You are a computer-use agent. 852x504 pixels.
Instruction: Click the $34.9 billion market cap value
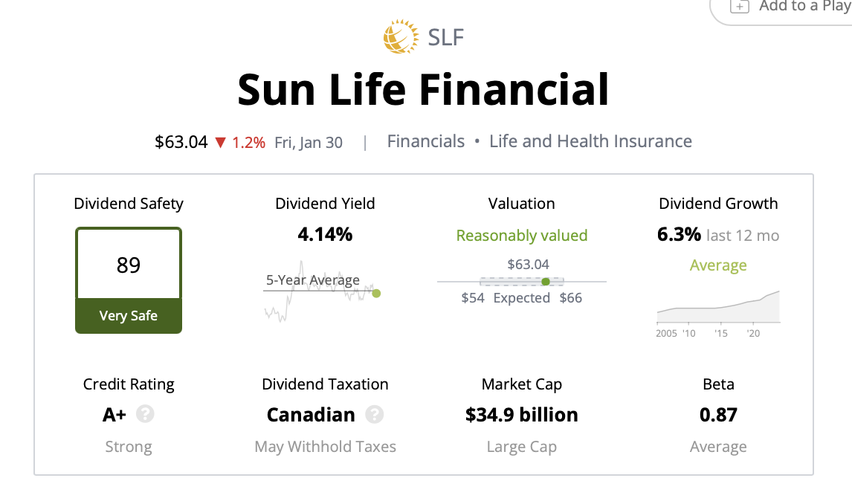(x=522, y=414)
